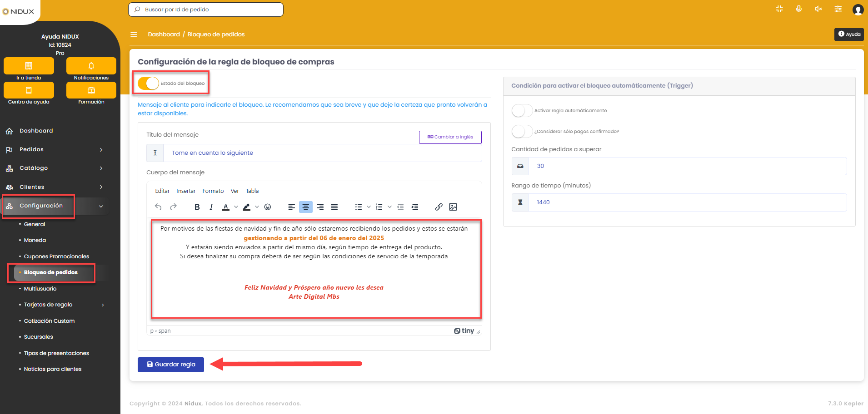This screenshot has height=414, width=868.
Task: Click the text color A icon
Action: pos(226,207)
